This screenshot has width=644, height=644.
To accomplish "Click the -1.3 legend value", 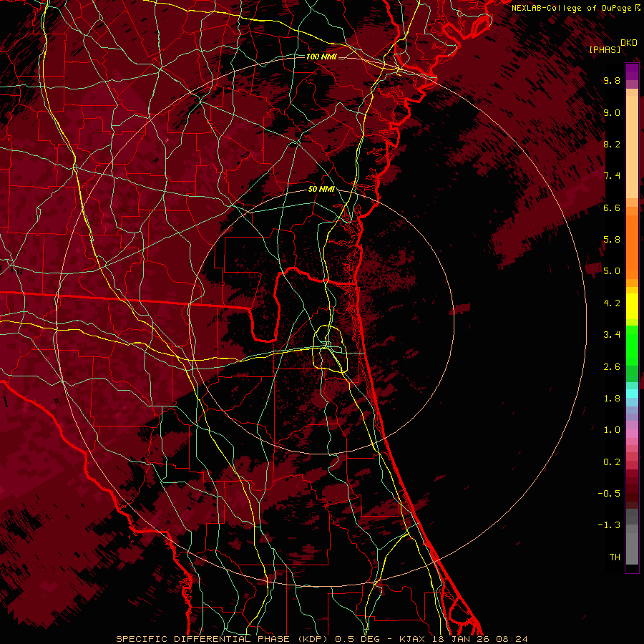I will click(609, 525).
